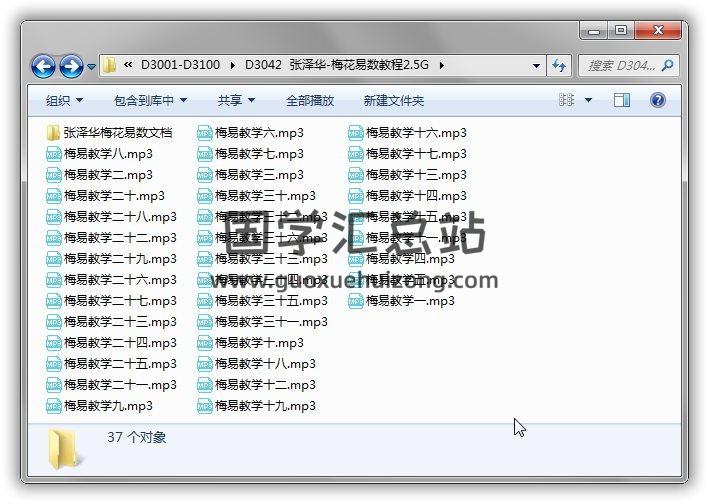Click the large folder icon in details pane
The image size is (709, 504).
(x=65, y=449)
